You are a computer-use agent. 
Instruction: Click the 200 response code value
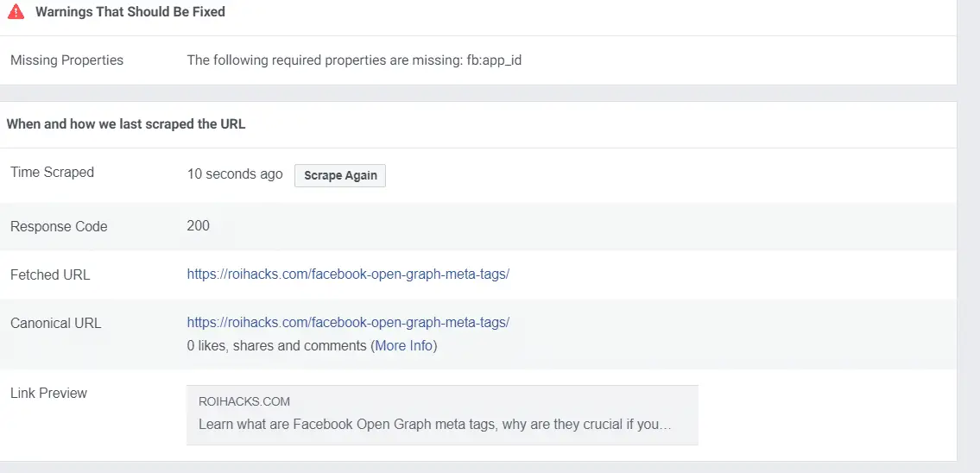click(x=198, y=225)
